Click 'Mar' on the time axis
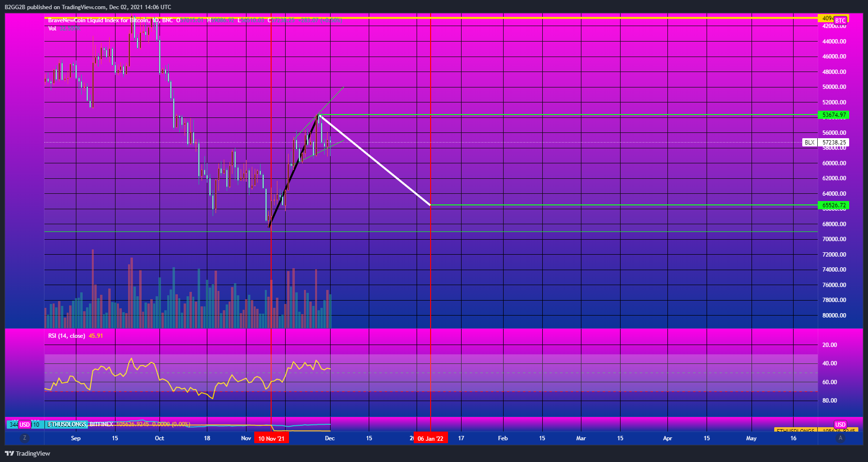Screen dimensions: 868x462 [x=581, y=438]
